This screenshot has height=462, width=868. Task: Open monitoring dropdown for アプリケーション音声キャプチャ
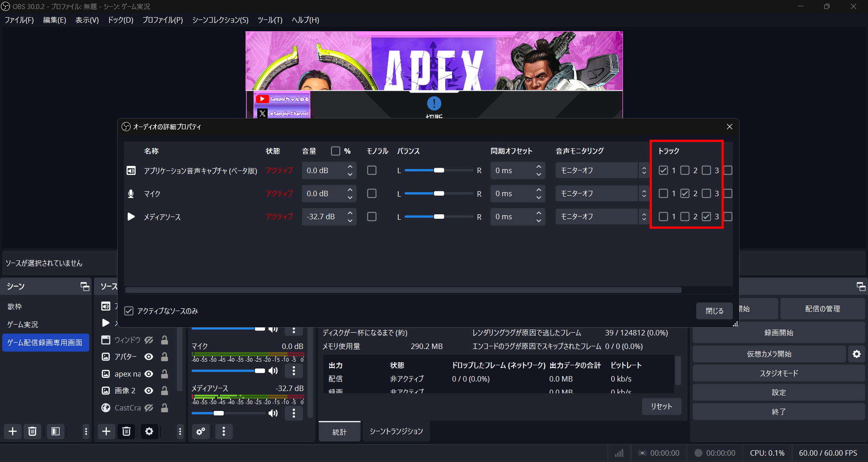[603, 170]
